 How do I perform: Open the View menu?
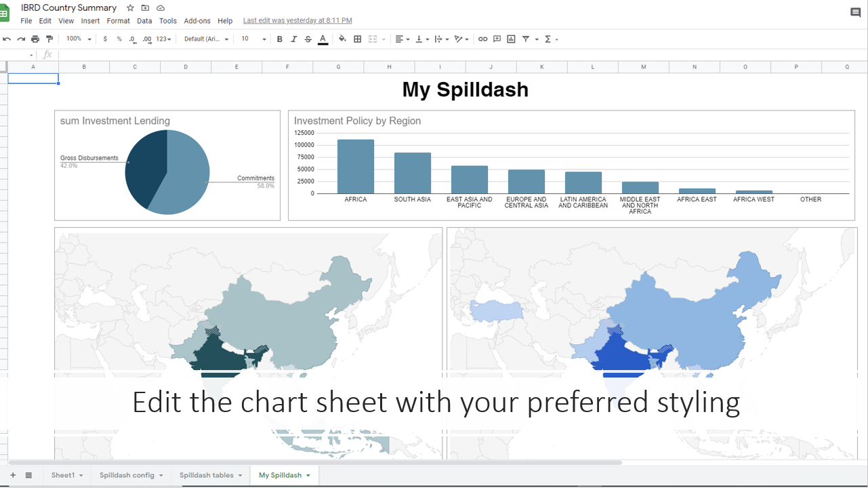pos(66,21)
